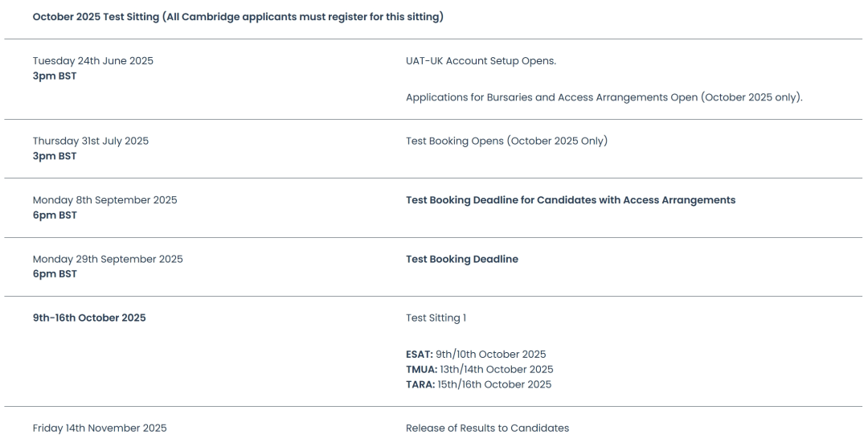868x443 pixels.
Task: Click the 9th-16th October 2025 date range
Action: pyautogui.click(x=89, y=318)
